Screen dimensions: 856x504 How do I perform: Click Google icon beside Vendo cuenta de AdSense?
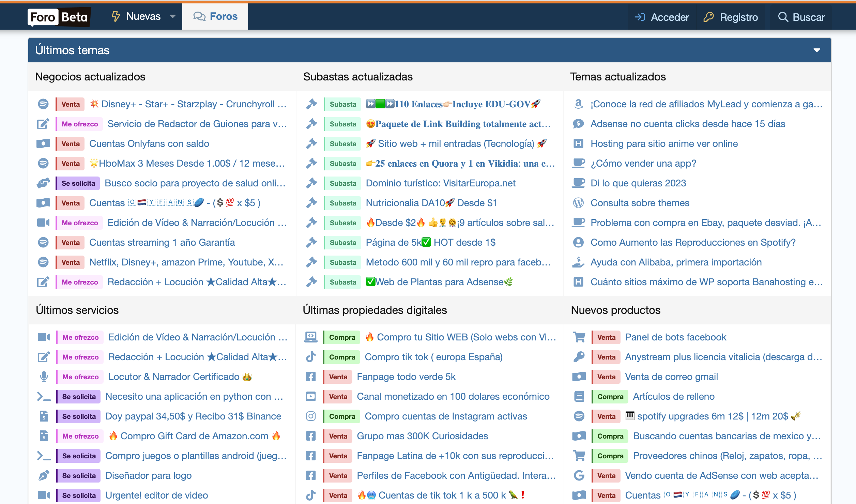pyautogui.click(x=579, y=475)
